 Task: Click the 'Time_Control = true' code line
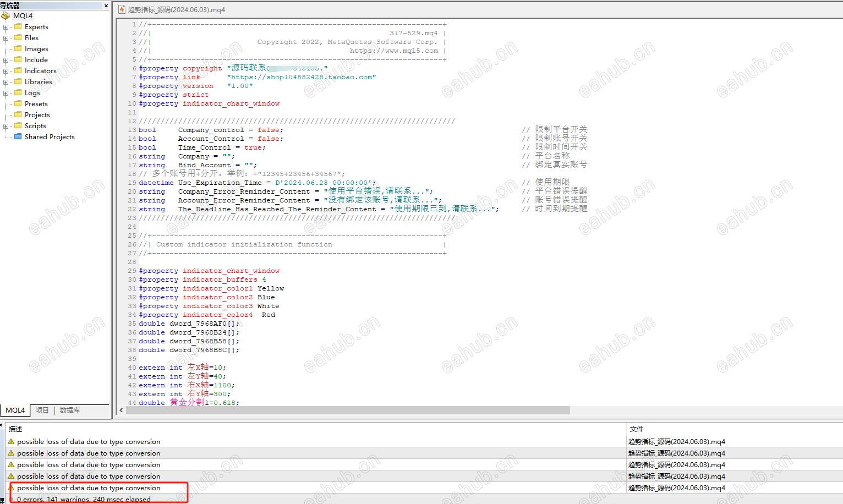point(202,147)
